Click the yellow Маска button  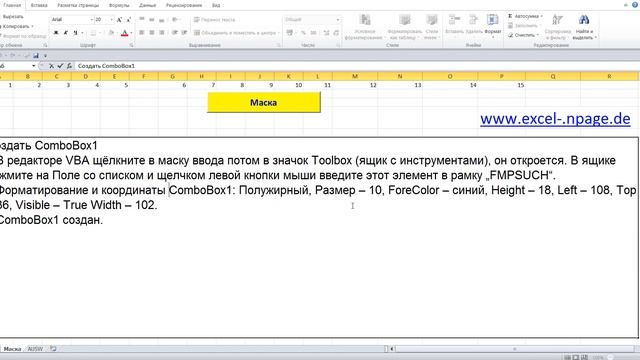(264, 102)
